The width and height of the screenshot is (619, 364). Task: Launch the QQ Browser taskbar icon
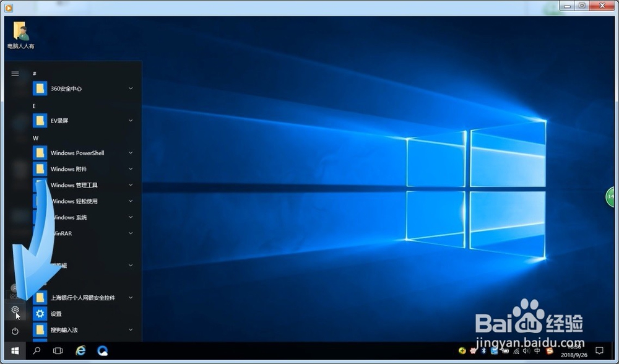click(x=103, y=350)
